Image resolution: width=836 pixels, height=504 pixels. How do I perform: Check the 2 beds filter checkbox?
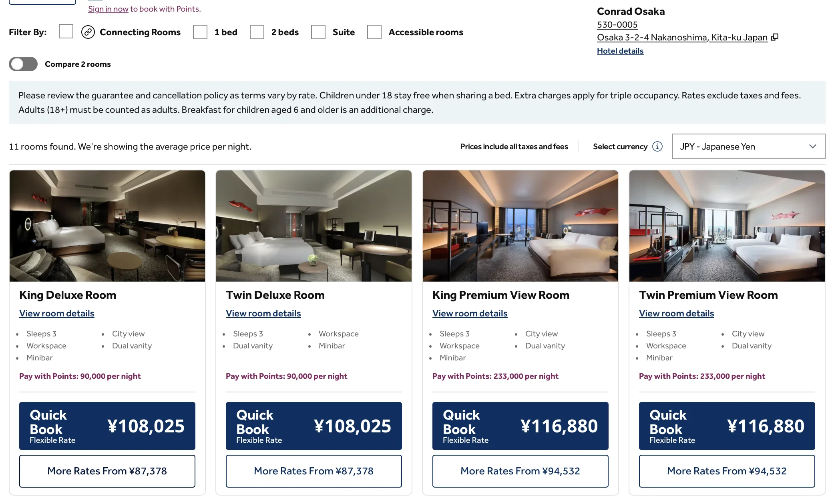pos(257,32)
